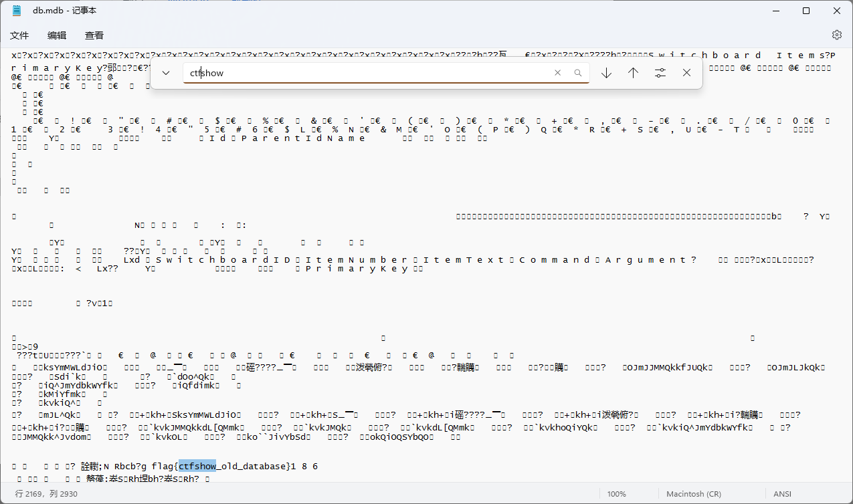Screen dimensions: 853x504
Task: Expand the replace chevron in find bar
Action: (167, 73)
